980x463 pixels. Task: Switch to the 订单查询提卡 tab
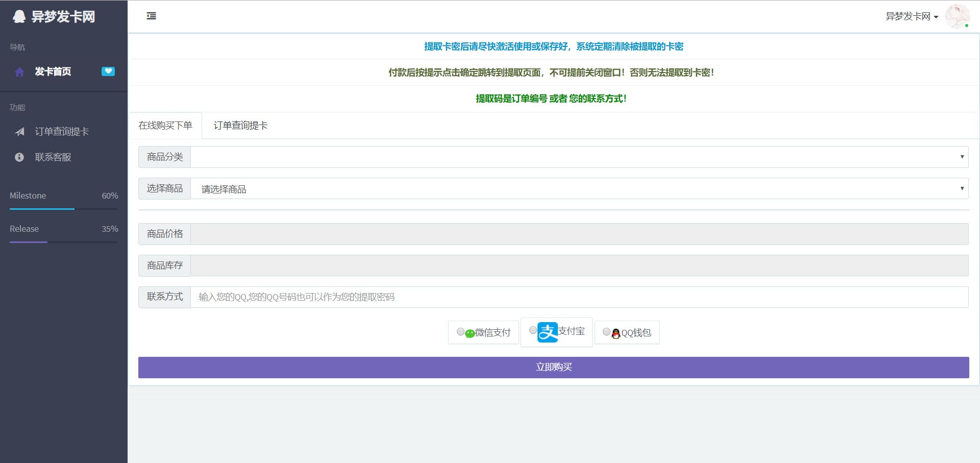[240, 125]
